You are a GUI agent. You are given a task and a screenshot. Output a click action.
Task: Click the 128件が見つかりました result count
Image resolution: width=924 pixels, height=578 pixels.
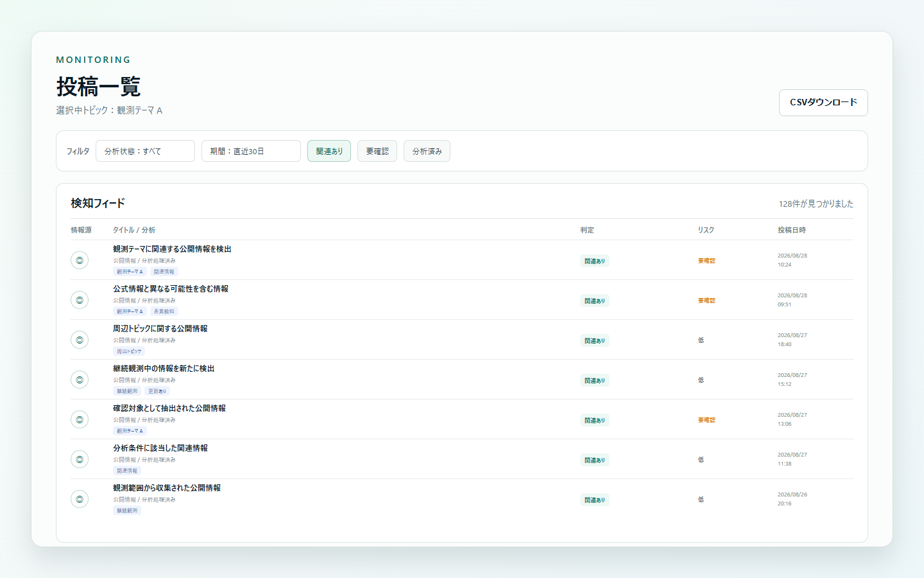[x=816, y=204]
